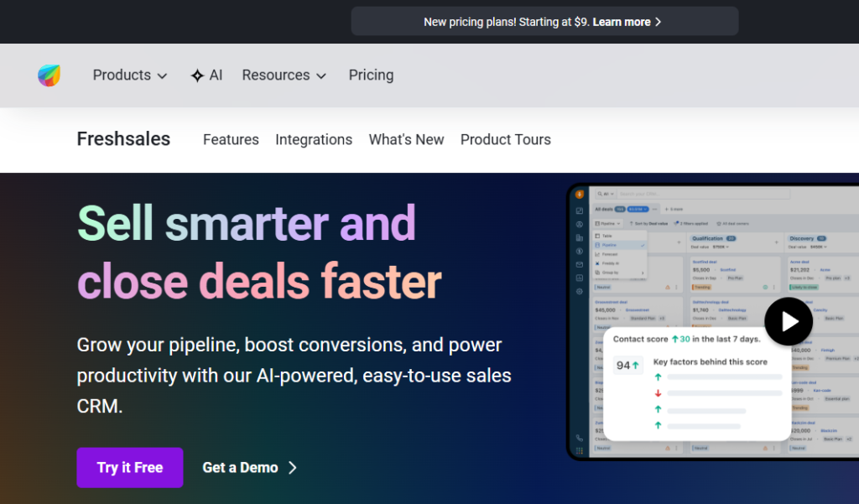The height and width of the screenshot is (504, 859).
Task: Select the Accounts building icon in the sidebar
Action: (x=579, y=236)
